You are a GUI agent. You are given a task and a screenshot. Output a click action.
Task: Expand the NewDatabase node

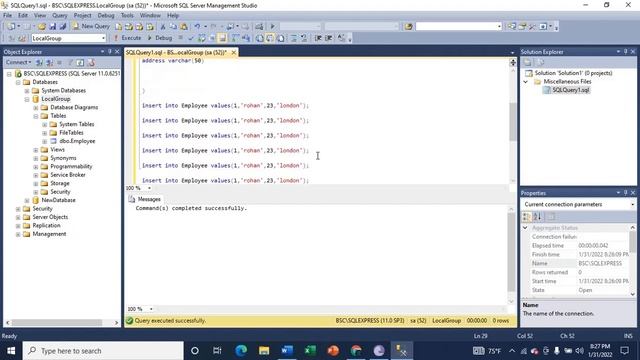coord(27,200)
